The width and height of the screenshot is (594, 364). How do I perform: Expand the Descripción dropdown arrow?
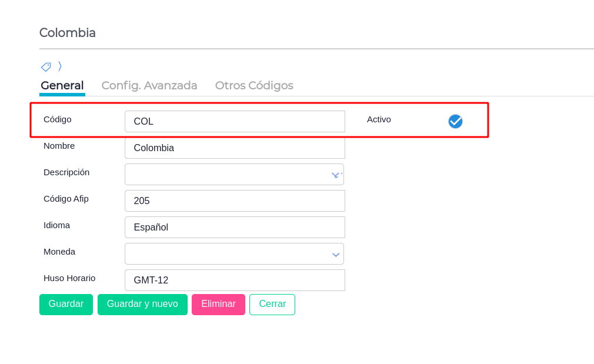coord(336,175)
